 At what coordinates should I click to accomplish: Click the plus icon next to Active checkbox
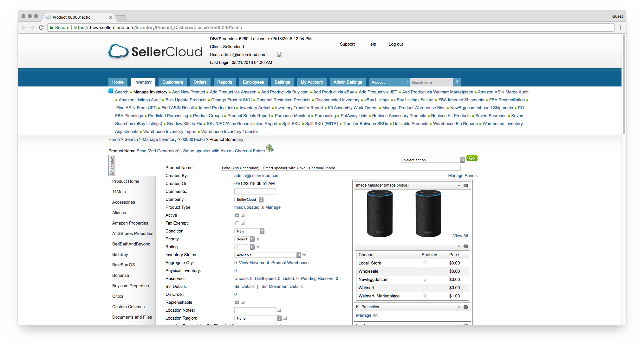(243, 215)
